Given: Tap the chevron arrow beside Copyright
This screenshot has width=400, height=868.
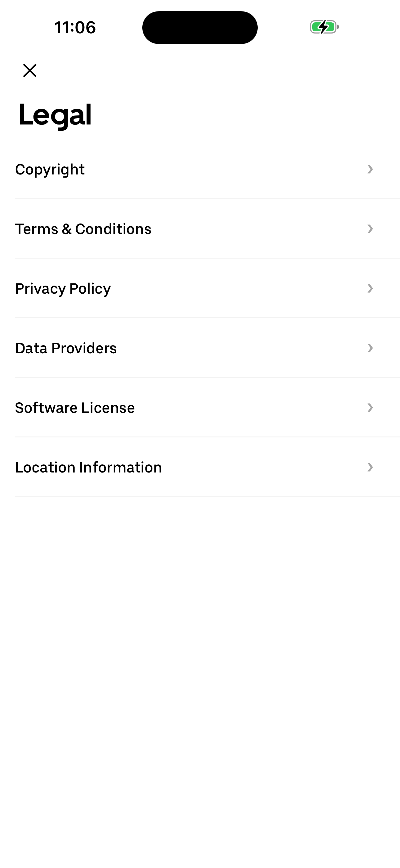Looking at the screenshot, I should (370, 169).
